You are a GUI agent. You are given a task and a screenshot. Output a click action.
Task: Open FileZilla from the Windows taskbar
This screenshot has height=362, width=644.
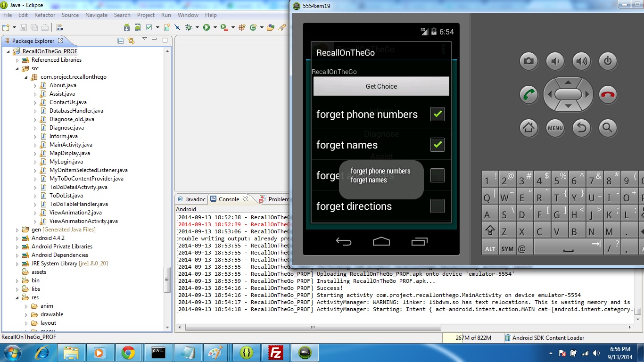pyautogui.click(x=275, y=353)
